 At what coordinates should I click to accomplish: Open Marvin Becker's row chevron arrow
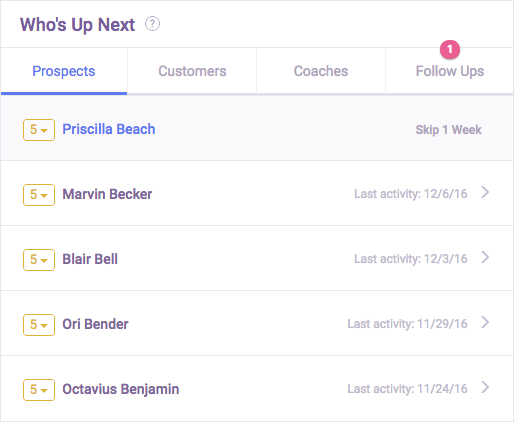point(485,192)
